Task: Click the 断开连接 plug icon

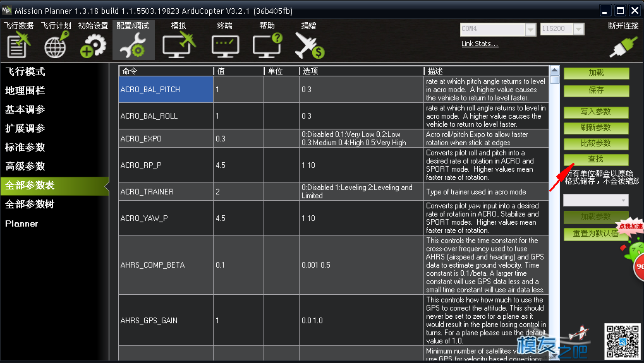Action: pyautogui.click(x=624, y=47)
